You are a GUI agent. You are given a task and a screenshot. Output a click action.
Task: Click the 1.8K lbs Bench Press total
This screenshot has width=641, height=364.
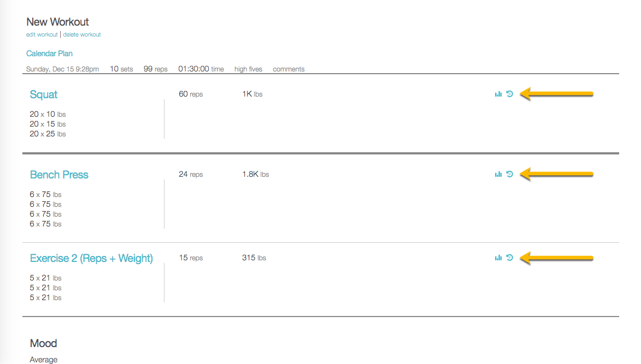click(x=255, y=175)
